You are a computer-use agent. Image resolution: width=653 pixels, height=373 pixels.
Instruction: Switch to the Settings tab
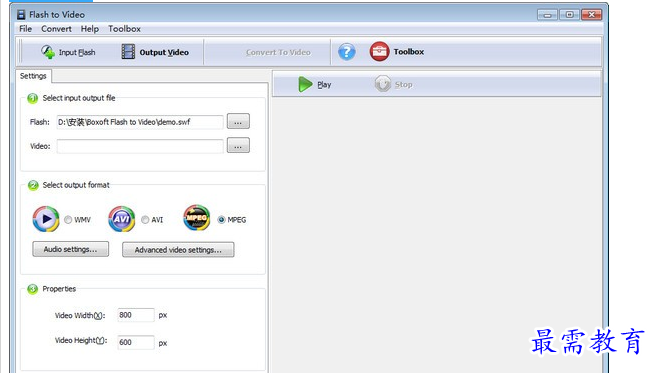(33, 76)
